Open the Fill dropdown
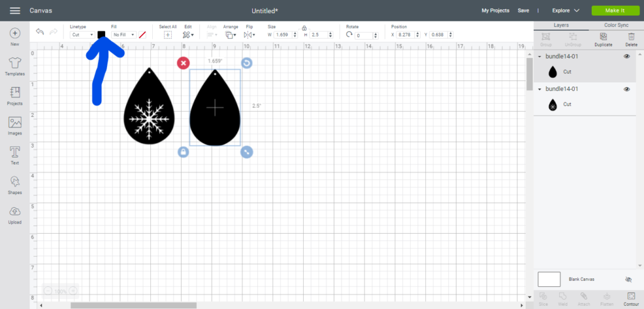 [123, 35]
